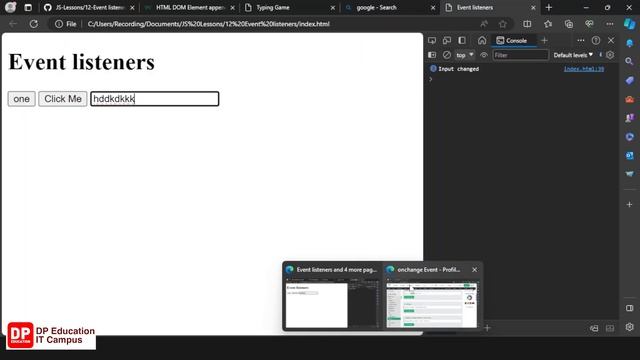
Task: Click the console Filter input field
Action: pyautogui.click(x=520, y=55)
